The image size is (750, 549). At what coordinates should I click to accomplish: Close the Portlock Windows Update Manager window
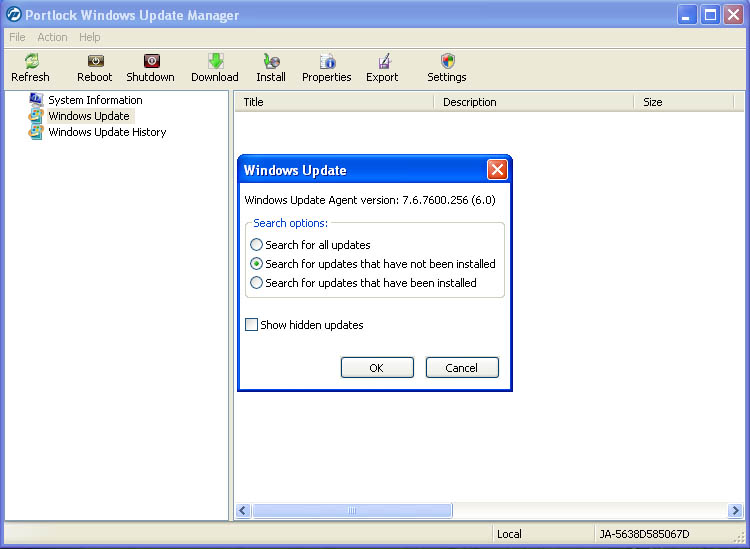click(733, 15)
